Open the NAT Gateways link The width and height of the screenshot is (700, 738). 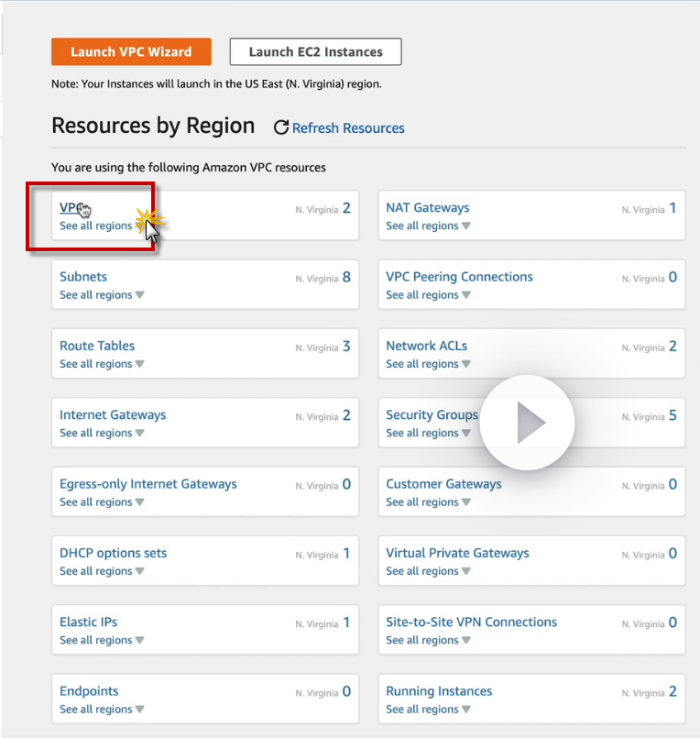pos(428,207)
